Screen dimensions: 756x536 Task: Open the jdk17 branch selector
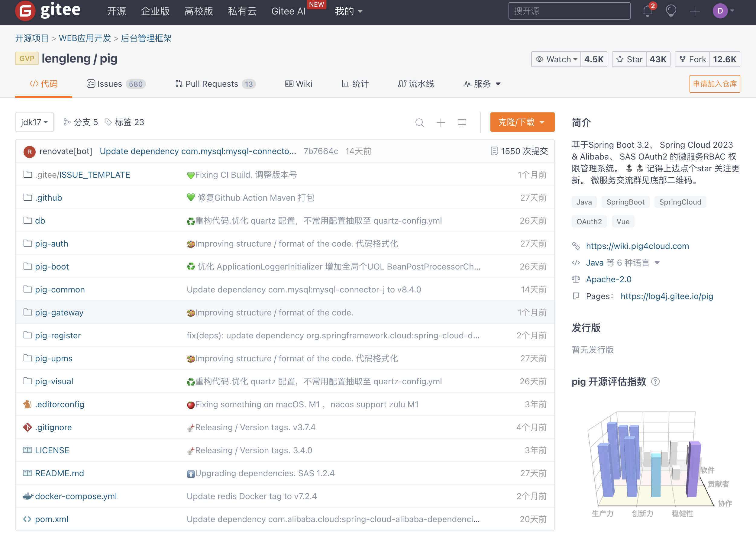click(x=34, y=122)
